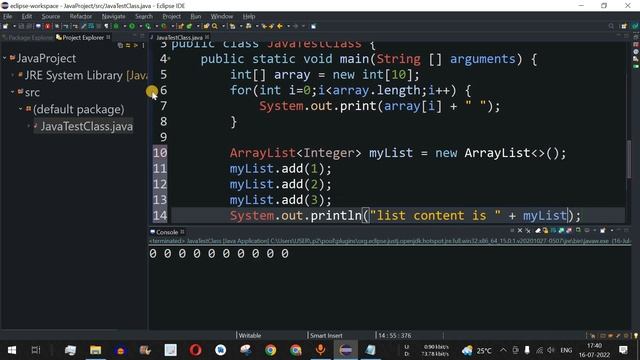Click the editor vertical scrollbar thumb
The height and width of the screenshot is (360, 640).
pyautogui.click(x=629, y=159)
